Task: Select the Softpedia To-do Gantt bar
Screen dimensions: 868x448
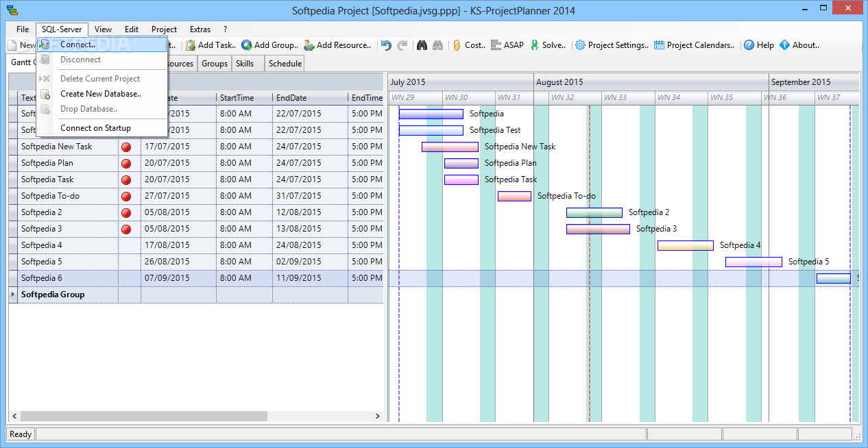Action: pyautogui.click(x=514, y=196)
